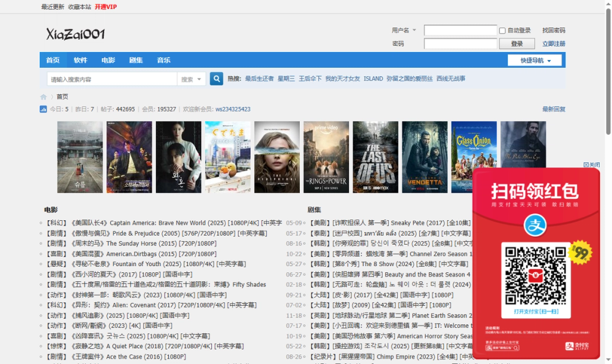This screenshot has height=364, width=612.
Task: Open The Last of Us poster
Action: click(376, 157)
